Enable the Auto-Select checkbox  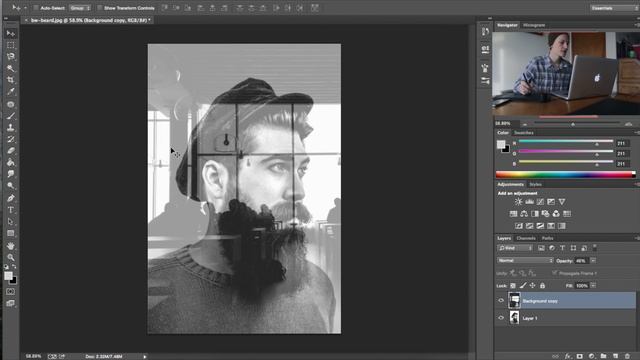tap(36, 8)
